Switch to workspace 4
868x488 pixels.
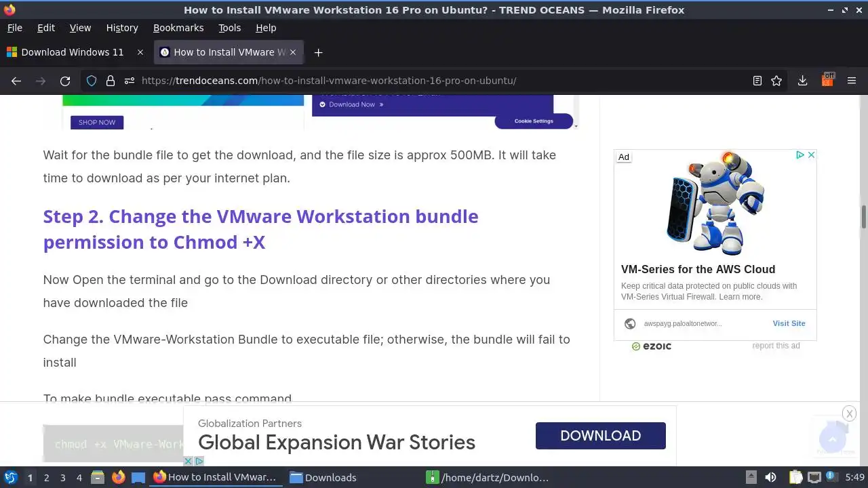[x=79, y=478]
